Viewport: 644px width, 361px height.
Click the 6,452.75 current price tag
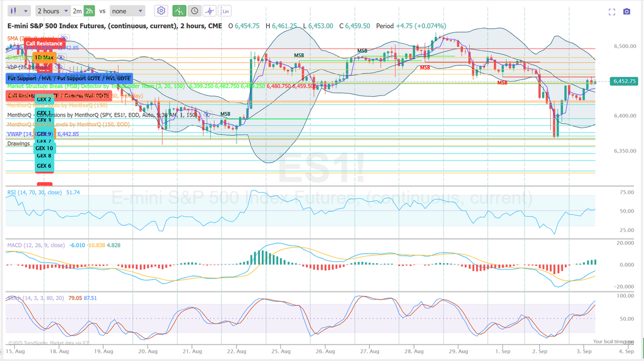pos(625,81)
